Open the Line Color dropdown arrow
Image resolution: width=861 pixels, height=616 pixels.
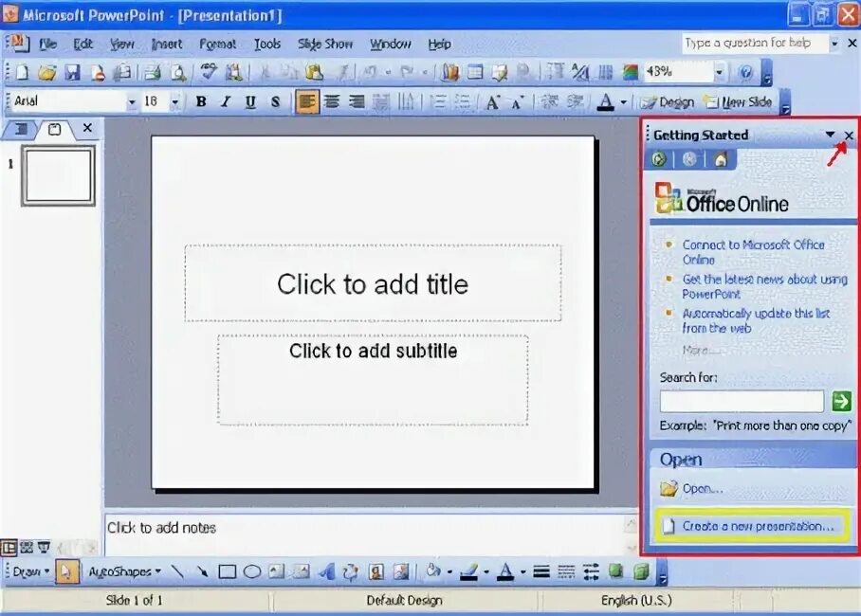(486, 572)
